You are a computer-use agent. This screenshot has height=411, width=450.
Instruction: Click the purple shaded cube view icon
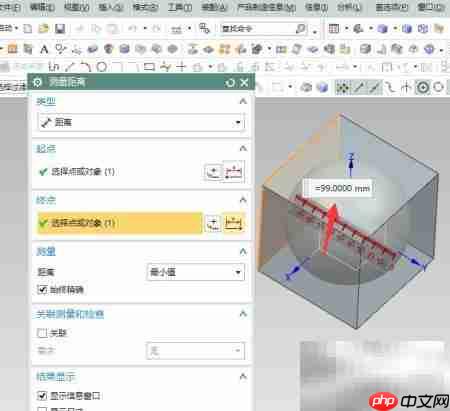382,29
